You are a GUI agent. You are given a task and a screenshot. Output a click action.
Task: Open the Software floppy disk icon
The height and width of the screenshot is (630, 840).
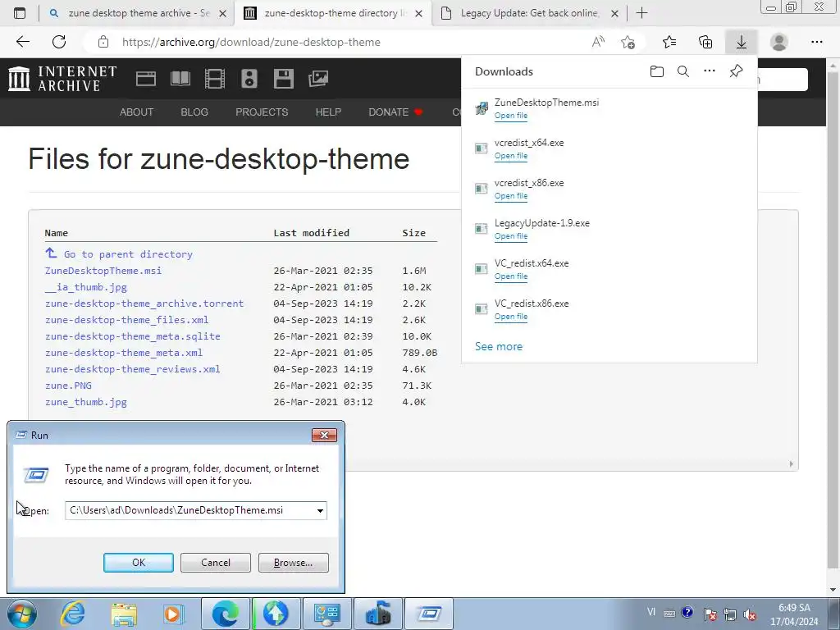coord(283,79)
